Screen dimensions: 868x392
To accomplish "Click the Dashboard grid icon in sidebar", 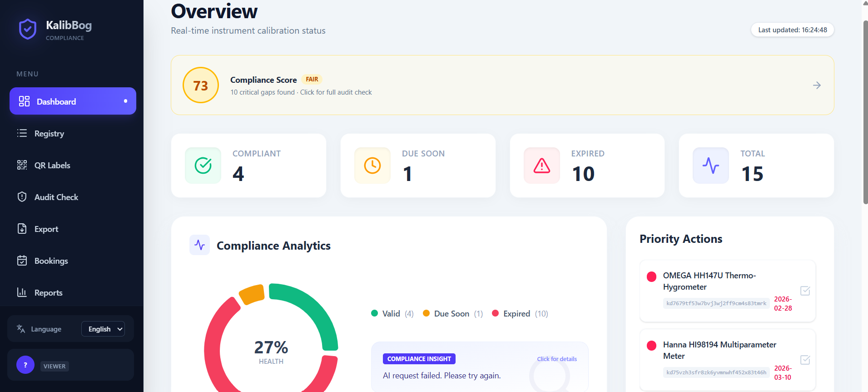I will [x=24, y=101].
